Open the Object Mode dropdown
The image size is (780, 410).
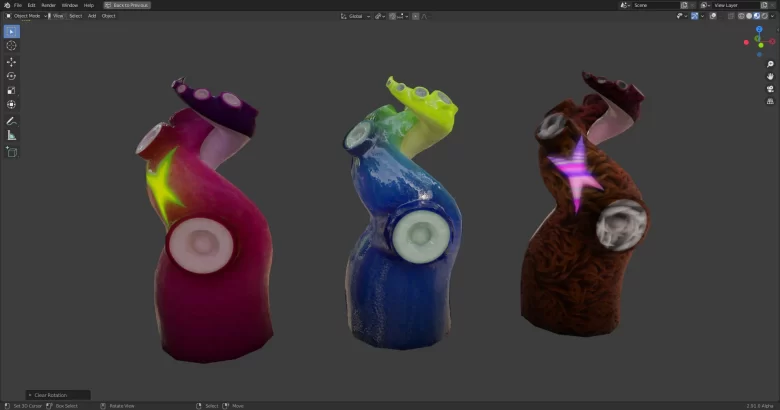(25, 16)
